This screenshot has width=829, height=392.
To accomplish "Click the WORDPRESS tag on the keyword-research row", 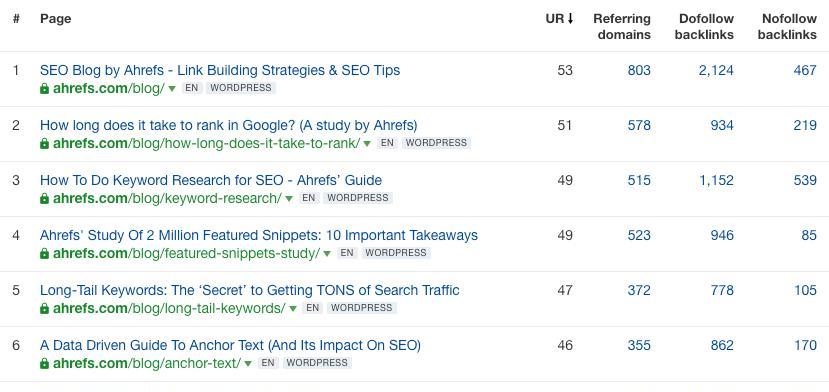I will point(358,198).
